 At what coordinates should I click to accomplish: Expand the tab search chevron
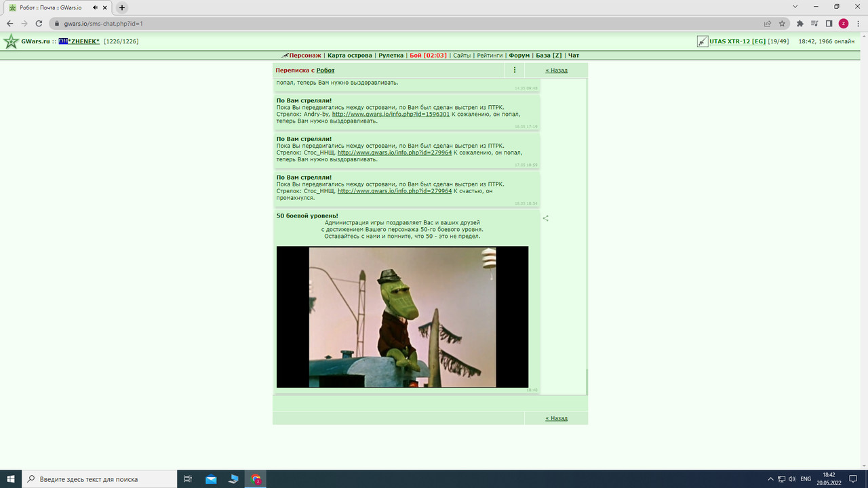click(795, 7)
